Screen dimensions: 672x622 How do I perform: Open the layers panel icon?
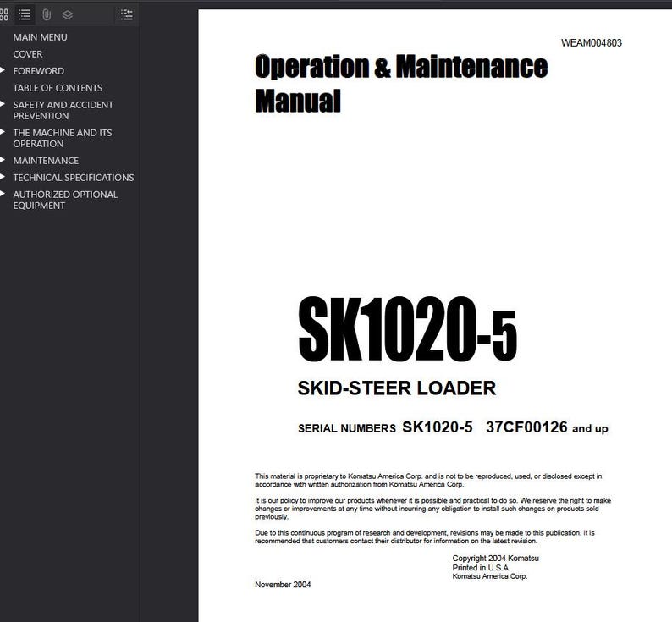click(68, 14)
